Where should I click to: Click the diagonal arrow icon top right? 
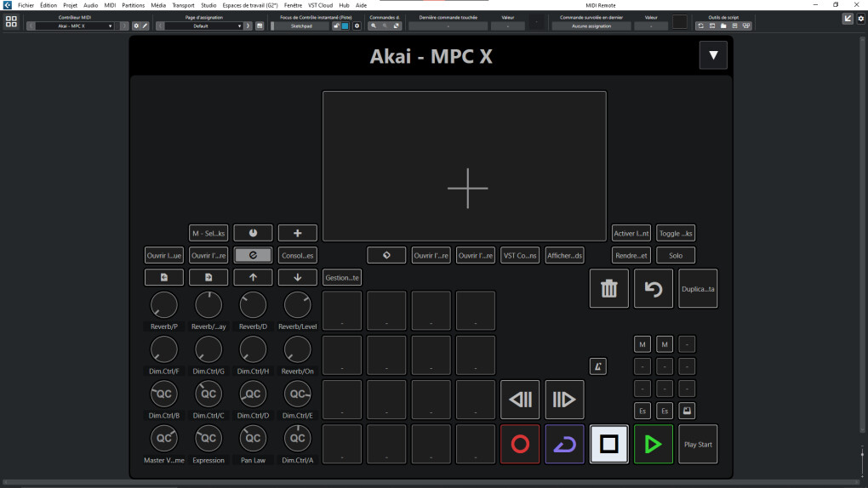point(848,19)
